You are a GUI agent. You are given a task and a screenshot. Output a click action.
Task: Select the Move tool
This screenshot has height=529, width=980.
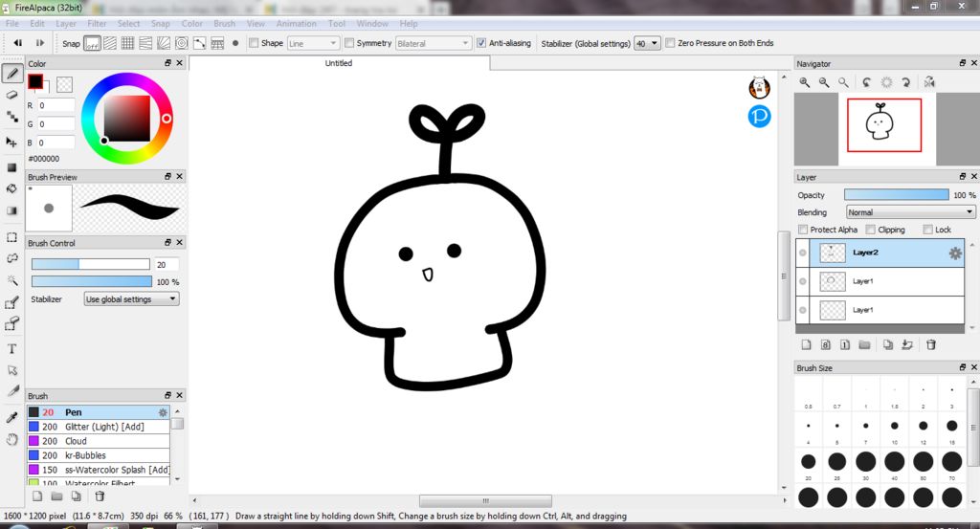click(x=11, y=142)
